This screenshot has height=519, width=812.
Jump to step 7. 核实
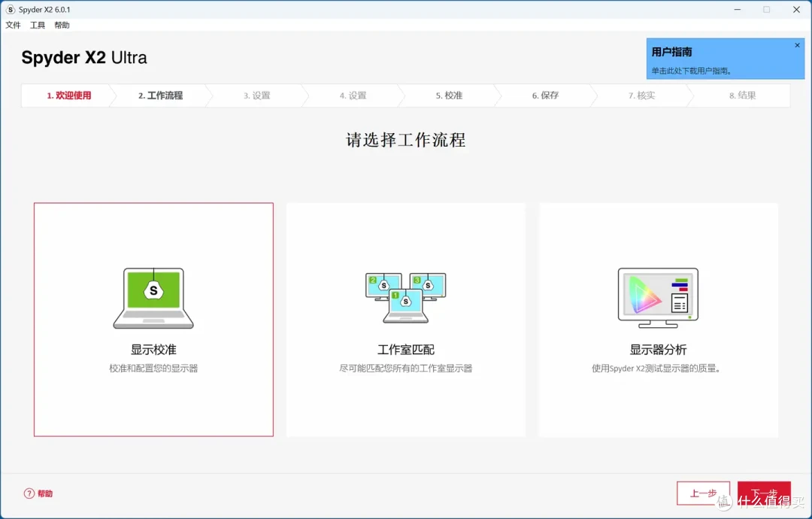(641, 96)
